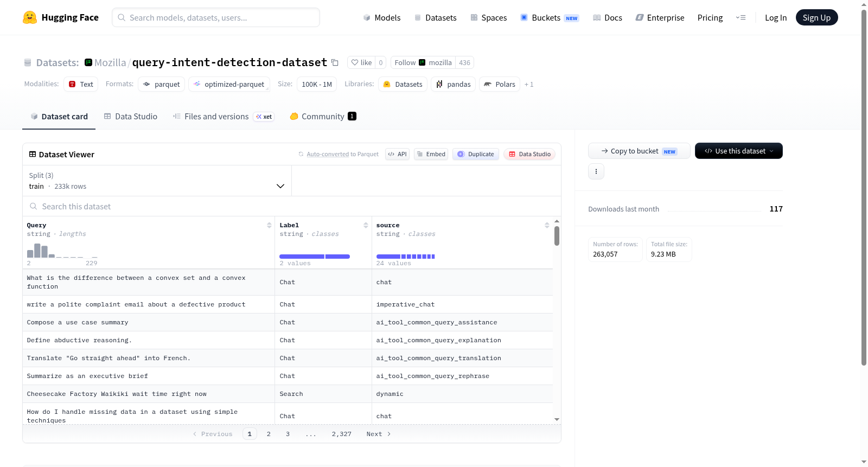Click source column sort icon
The height and width of the screenshot is (467, 868).
(547, 225)
